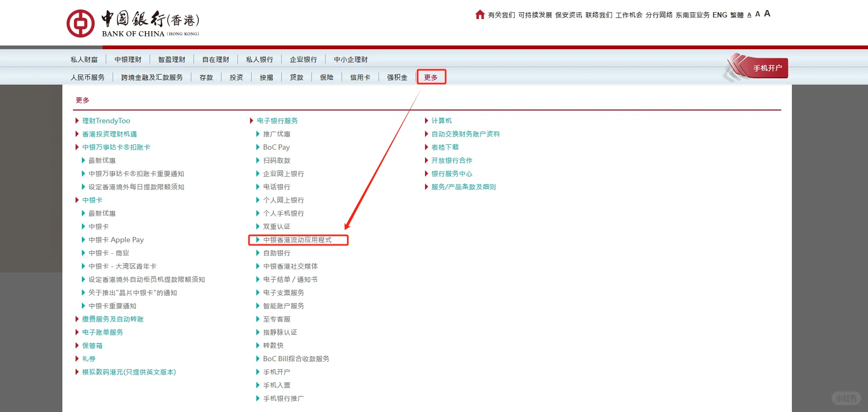Open the 私人财富 menu
This screenshot has width=868, height=412.
point(84,60)
